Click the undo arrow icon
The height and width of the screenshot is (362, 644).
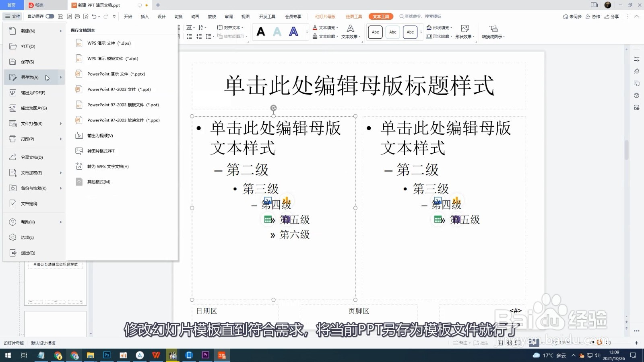[94, 16]
